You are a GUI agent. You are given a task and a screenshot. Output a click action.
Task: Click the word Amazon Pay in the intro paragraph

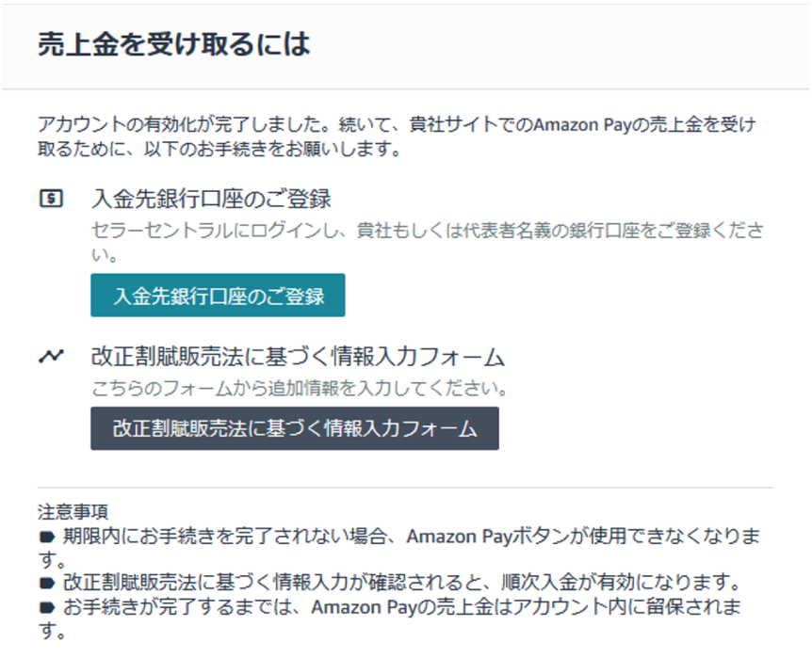tap(574, 125)
